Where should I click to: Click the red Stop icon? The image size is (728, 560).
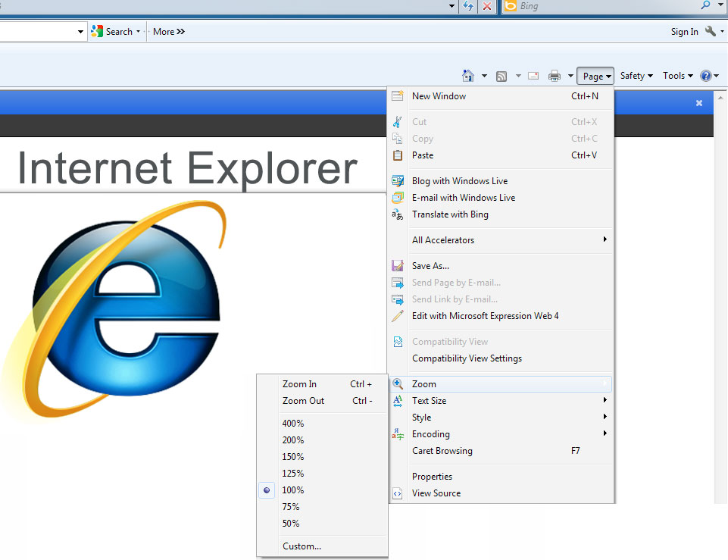[487, 6]
